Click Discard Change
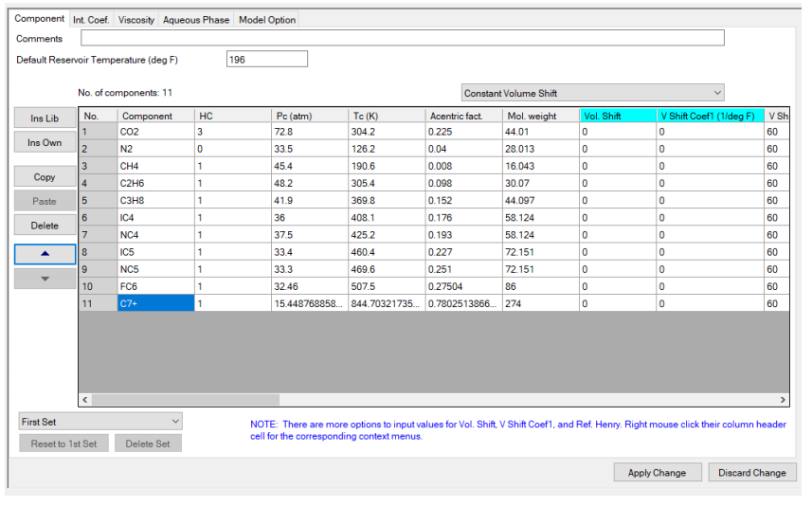This screenshot has height=507, width=812. click(x=752, y=473)
